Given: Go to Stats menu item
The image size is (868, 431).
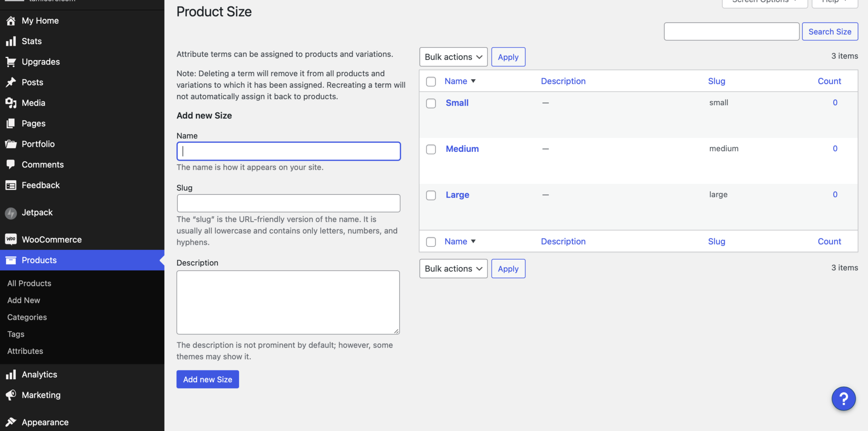Looking at the screenshot, I should 82,41.
